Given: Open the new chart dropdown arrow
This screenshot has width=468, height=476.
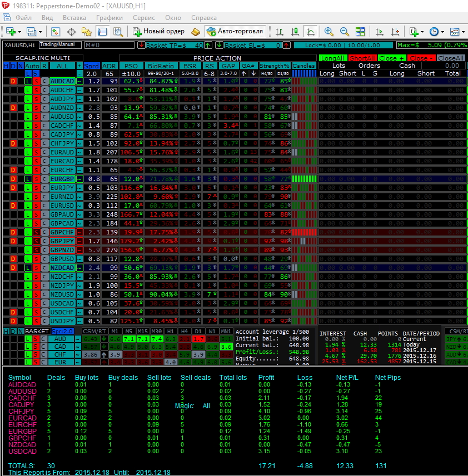Looking at the screenshot, I should click(x=20, y=32).
